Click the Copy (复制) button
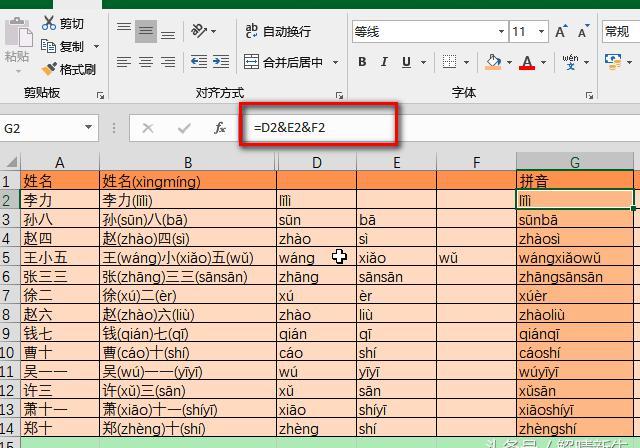The height and width of the screenshot is (448, 640). click(63, 46)
